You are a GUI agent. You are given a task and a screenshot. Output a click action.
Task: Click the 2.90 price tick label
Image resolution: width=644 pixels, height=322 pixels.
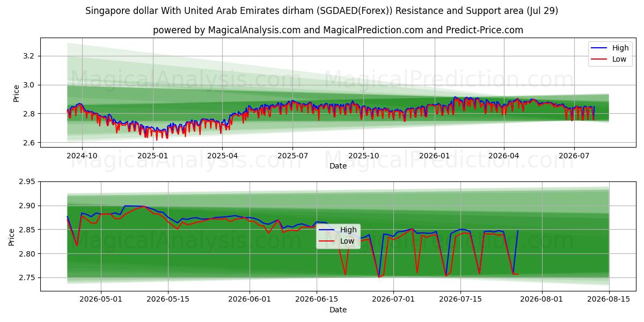(28, 206)
